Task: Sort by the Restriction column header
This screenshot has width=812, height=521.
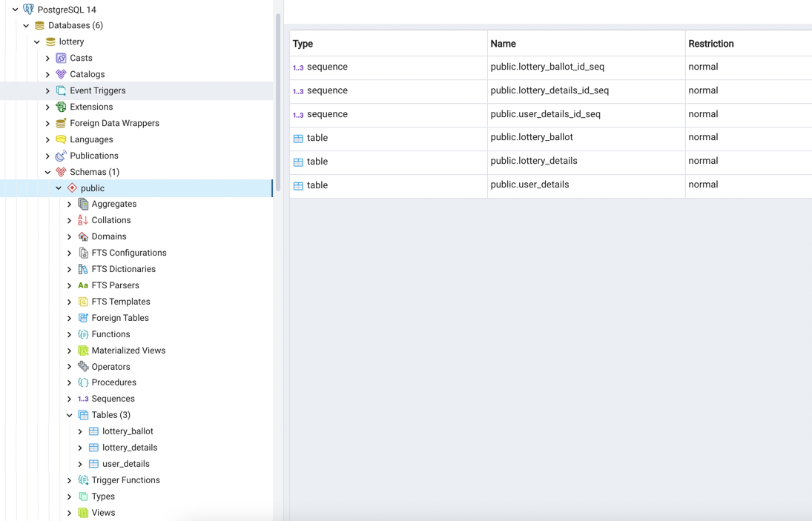Action: click(748, 44)
